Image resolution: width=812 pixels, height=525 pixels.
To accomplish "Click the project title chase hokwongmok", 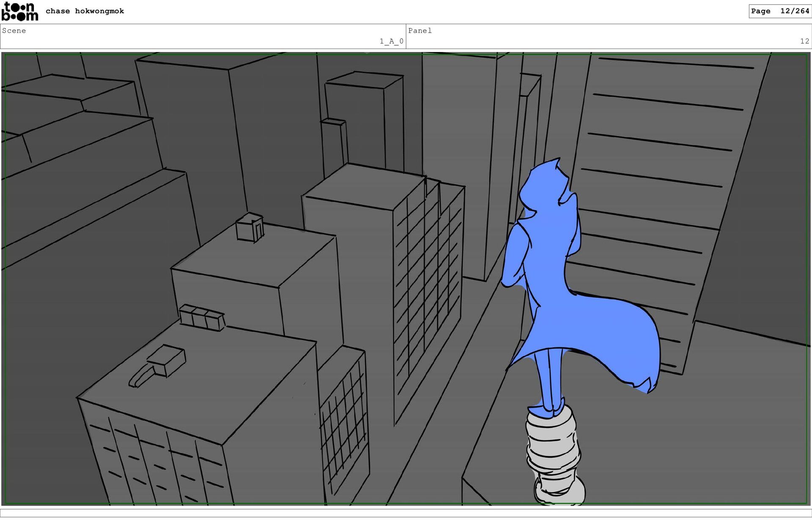I will [x=85, y=11].
